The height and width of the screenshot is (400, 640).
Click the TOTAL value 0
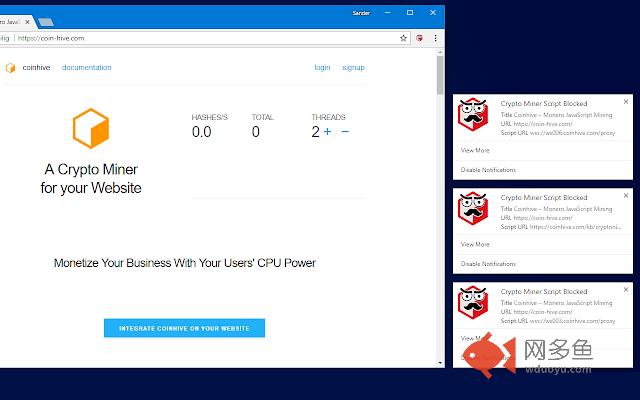(256, 132)
